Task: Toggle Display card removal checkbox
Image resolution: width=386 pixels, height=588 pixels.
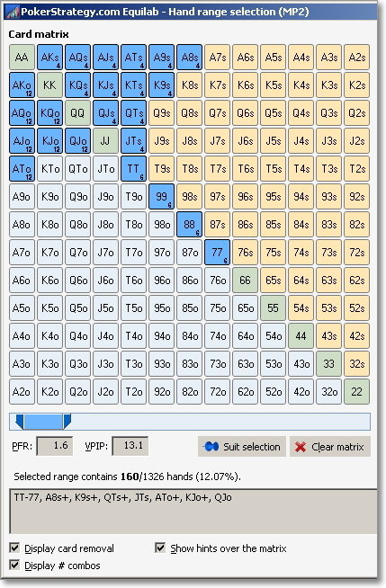Action: coord(14,548)
